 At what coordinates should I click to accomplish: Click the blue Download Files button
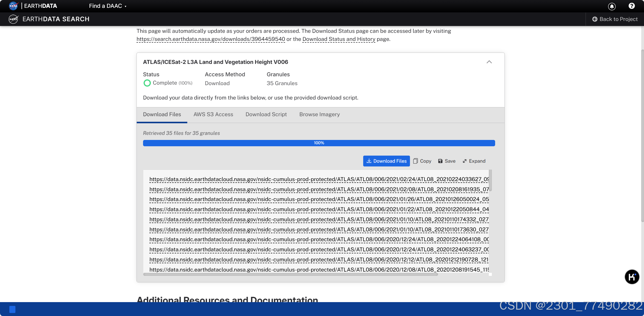pyautogui.click(x=386, y=161)
